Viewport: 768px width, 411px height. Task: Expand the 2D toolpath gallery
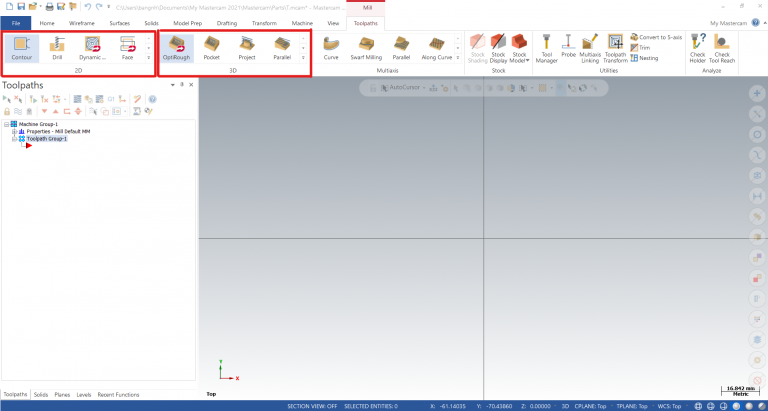pos(148,58)
